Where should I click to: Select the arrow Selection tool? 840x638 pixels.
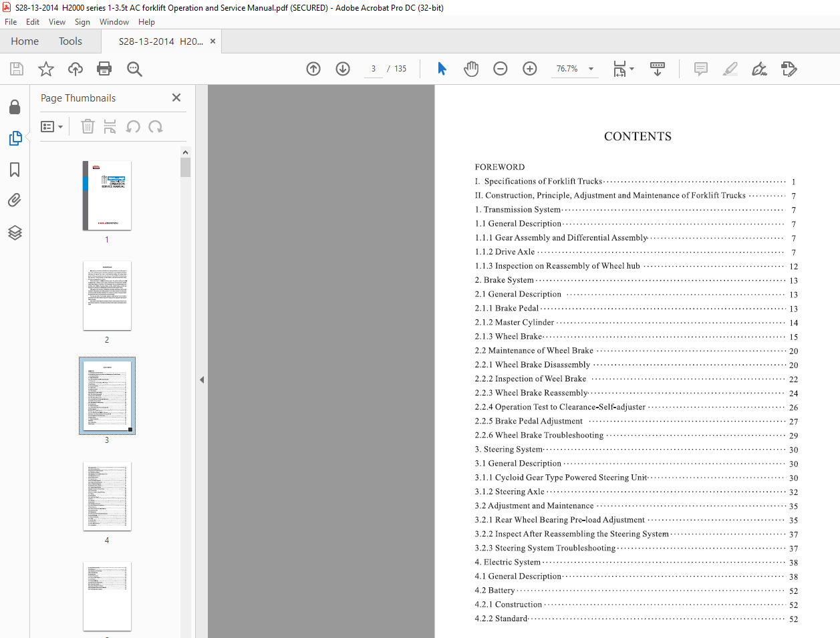click(x=442, y=69)
